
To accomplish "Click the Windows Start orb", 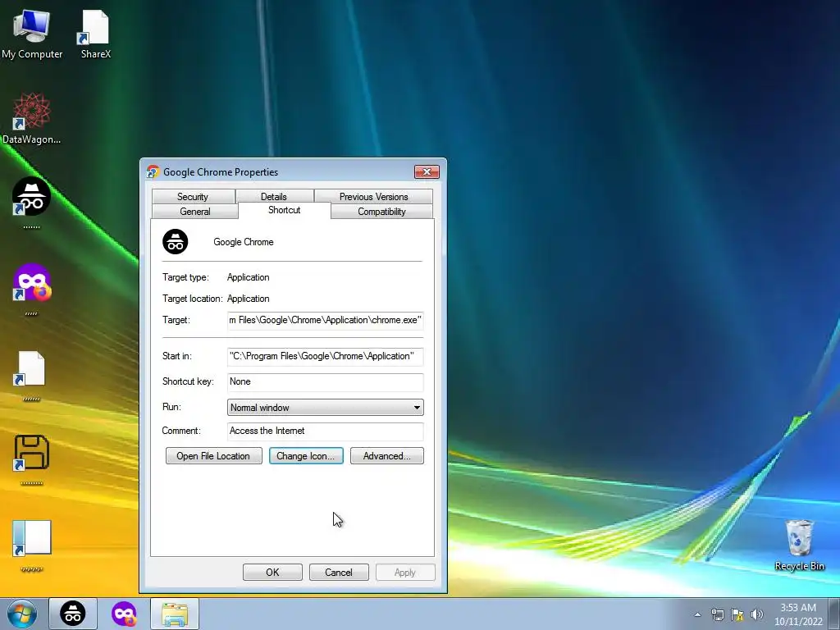I will [x=22, y=614].
